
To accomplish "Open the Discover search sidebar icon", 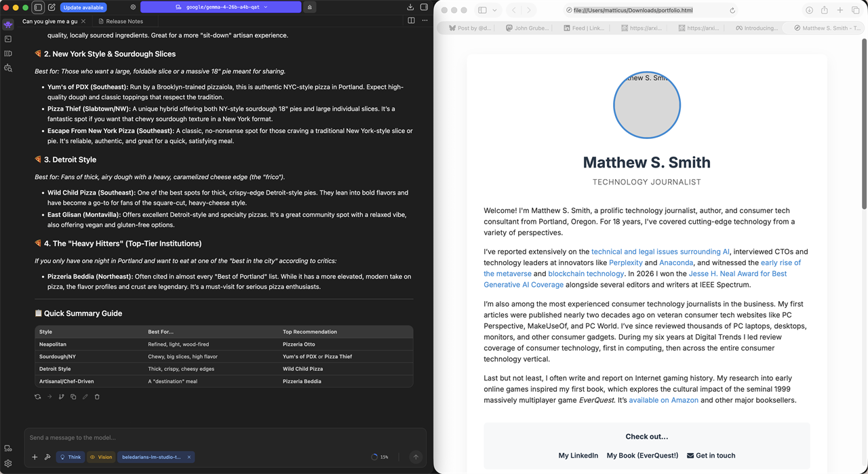I will (8, 68).
